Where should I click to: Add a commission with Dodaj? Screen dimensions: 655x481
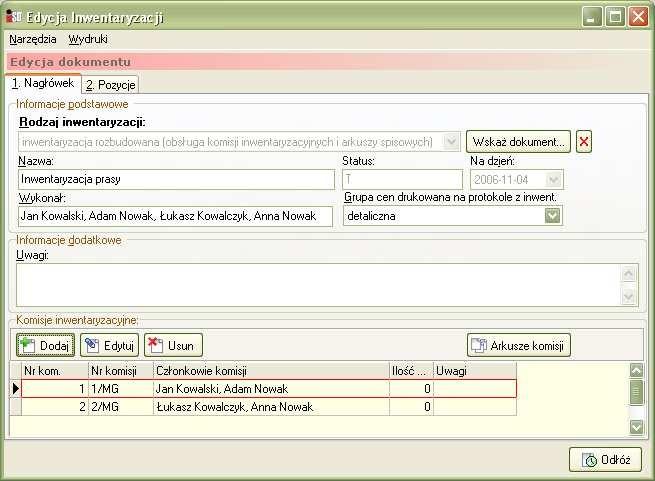coord(46,345)
